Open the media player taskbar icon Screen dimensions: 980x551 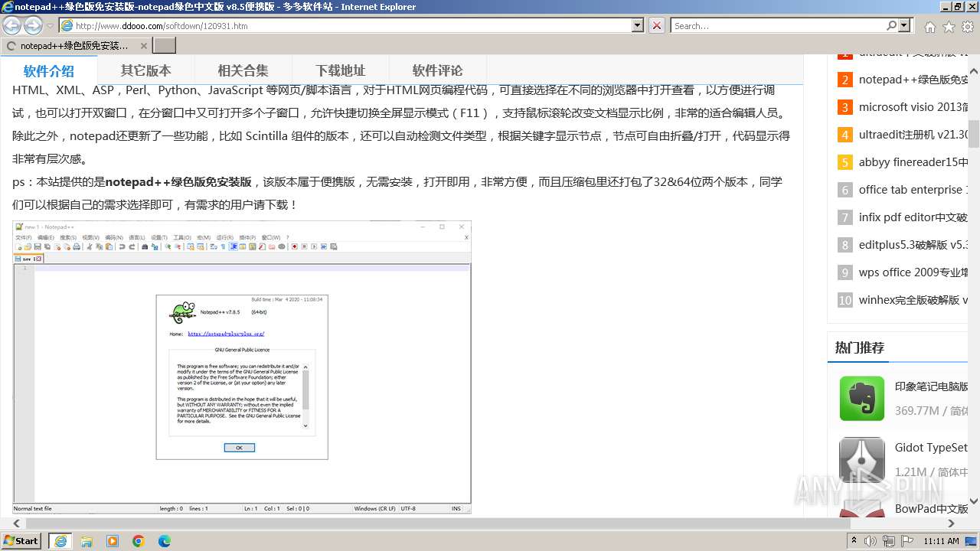coord(113,541)
